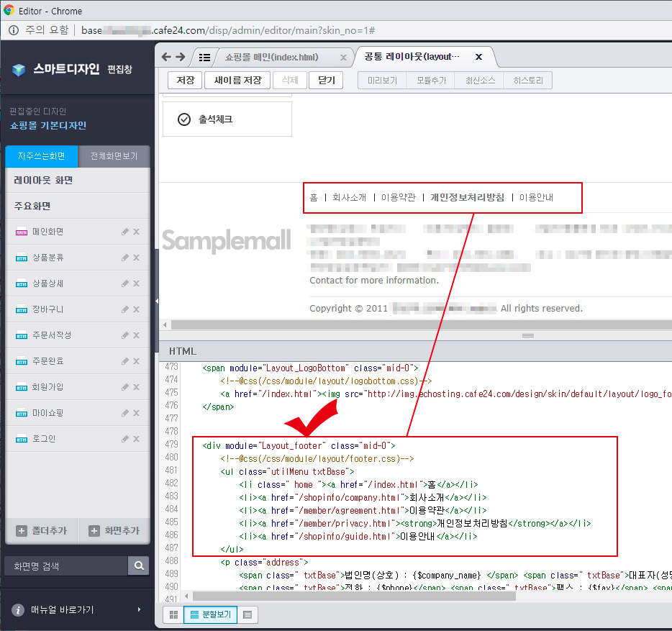Click inside the 화면명 검색 input field
672x631 pixels.
click(65, 566)
